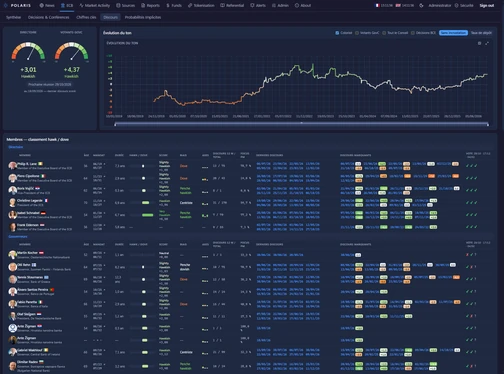Open the About info icon

point(297,5)
